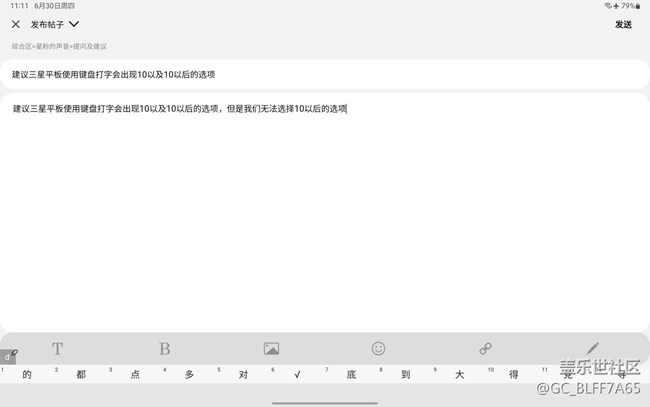
Task: Pick candidate 多 in the suggestions
Action: pos(189,375)
